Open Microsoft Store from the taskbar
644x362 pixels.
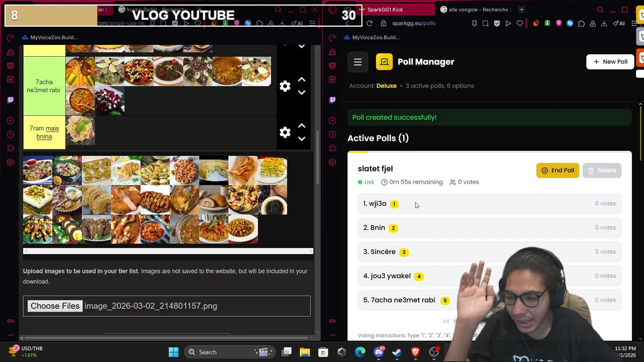coord(324,352)
